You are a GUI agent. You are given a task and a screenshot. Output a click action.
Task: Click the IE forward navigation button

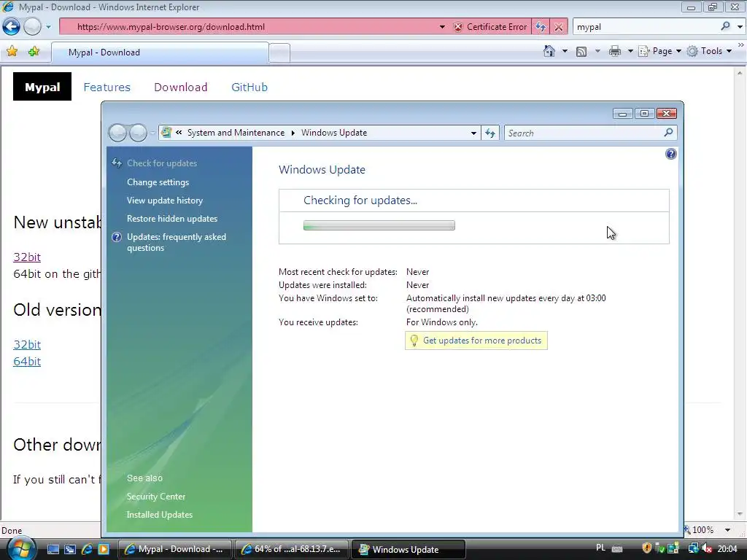32,27
